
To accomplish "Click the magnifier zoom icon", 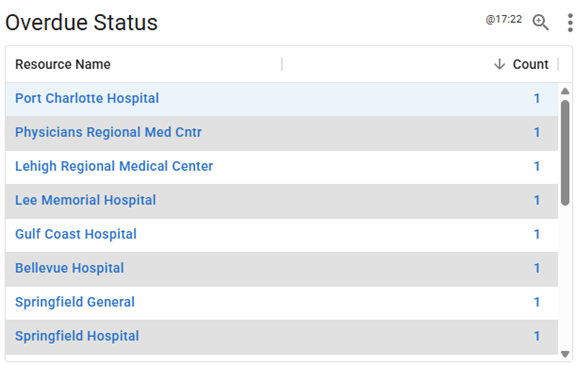I will [540, 22].
